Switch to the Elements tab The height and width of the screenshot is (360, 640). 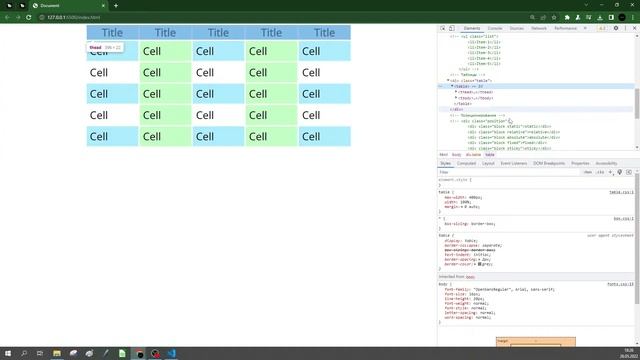472,28
